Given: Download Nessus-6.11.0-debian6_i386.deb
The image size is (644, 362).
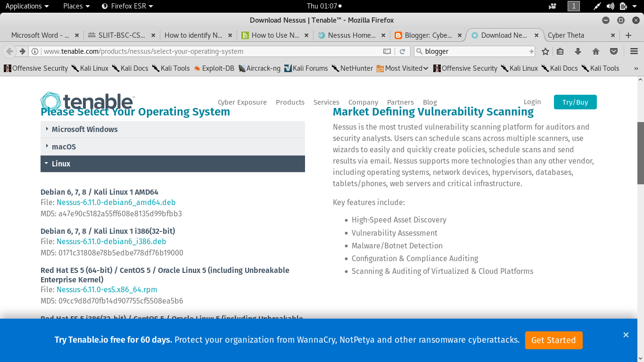Looking at the screenshot, I should click(111, 241).
